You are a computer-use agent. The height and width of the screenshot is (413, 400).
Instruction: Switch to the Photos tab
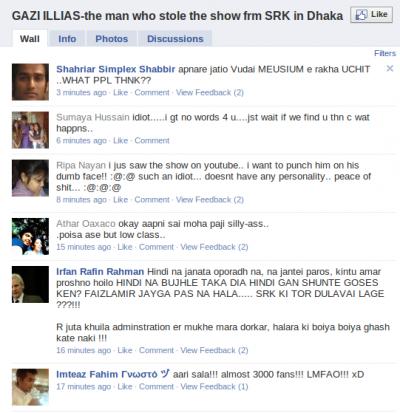(x=112, y=39)
